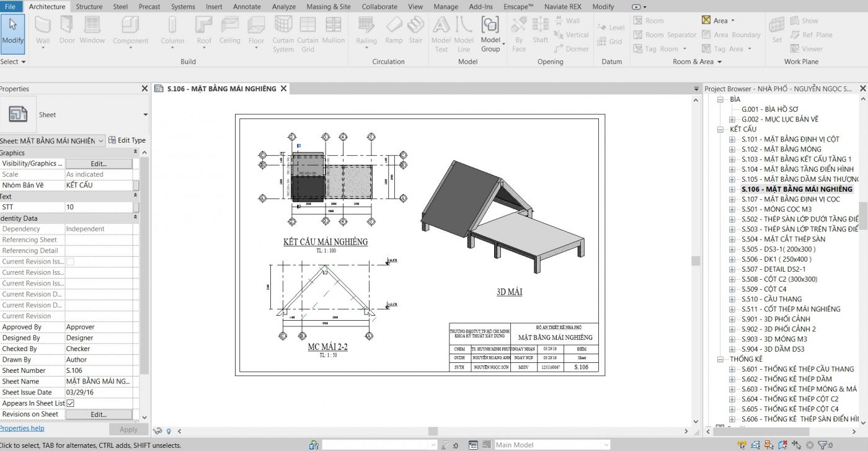Collapse the KẾT CẤU group

pyautogui.click(x=720, y=129)
